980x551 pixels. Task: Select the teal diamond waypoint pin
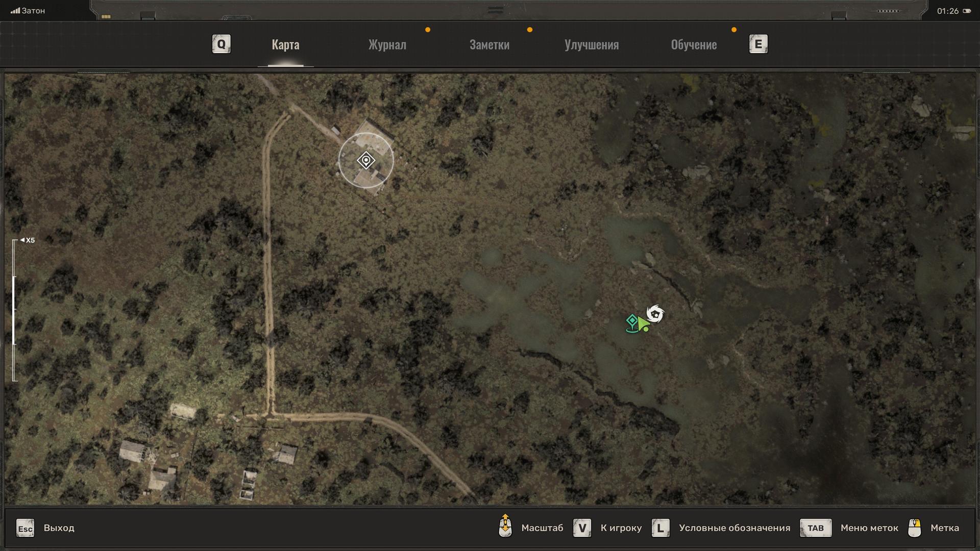[x=632, y=323]
